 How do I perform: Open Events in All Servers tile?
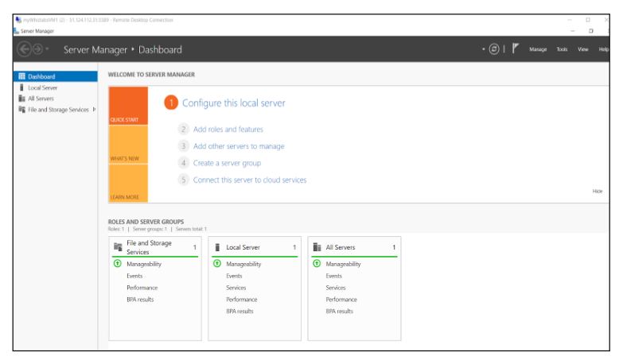pyautogui.click(x=333, y=276)
